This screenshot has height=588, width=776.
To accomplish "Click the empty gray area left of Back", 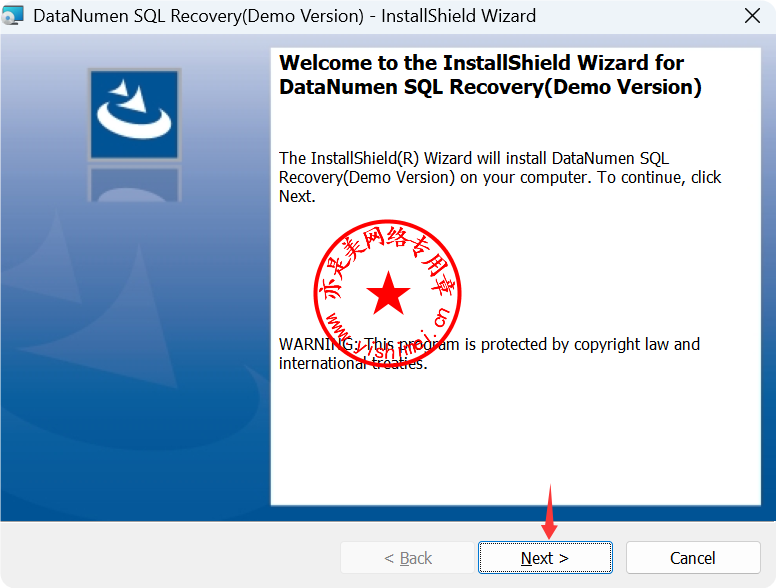I will (170, 558).
